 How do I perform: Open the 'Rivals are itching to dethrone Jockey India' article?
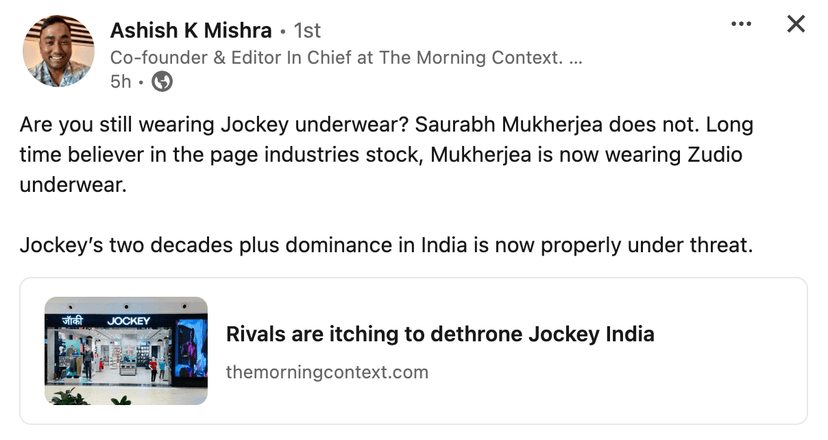point(440,334)
